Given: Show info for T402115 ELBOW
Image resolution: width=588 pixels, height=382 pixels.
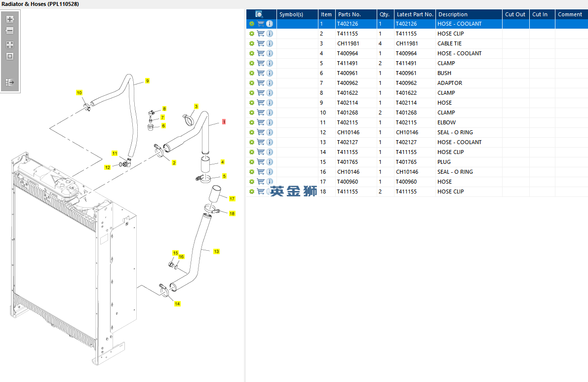Looking at the screenshot, I should click(x=270, y=122).
